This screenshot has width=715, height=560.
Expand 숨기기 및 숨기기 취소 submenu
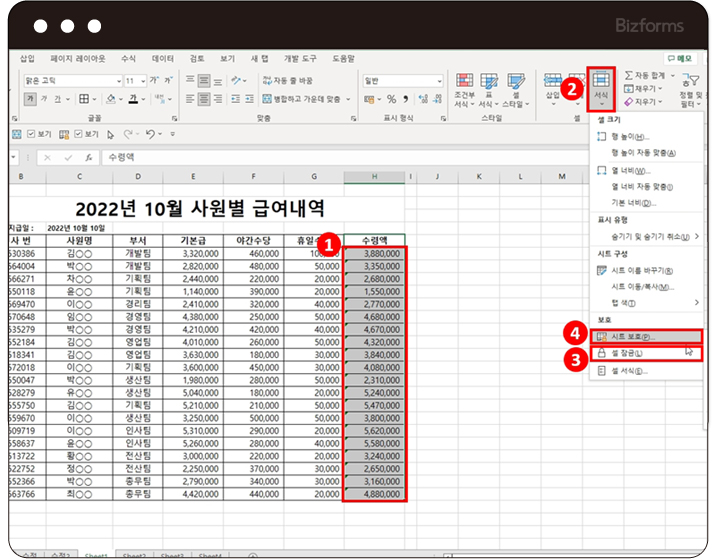pyautogui.click(x=650, y=236)
